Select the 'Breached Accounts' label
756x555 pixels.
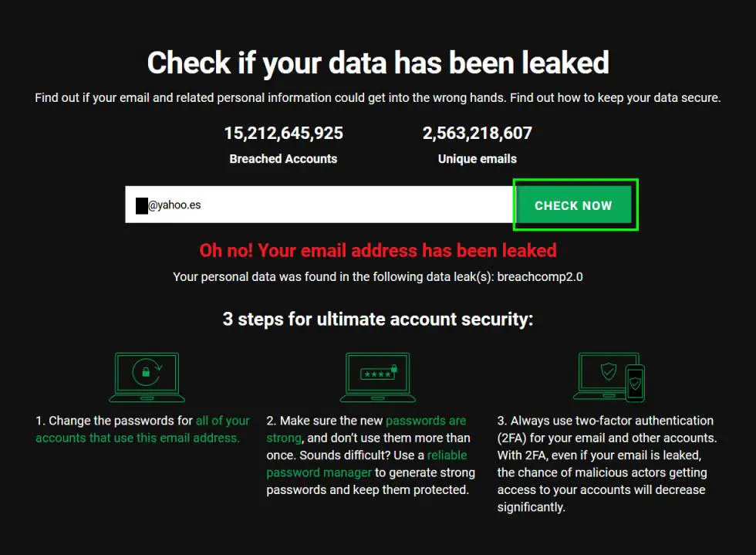[283, 159]
